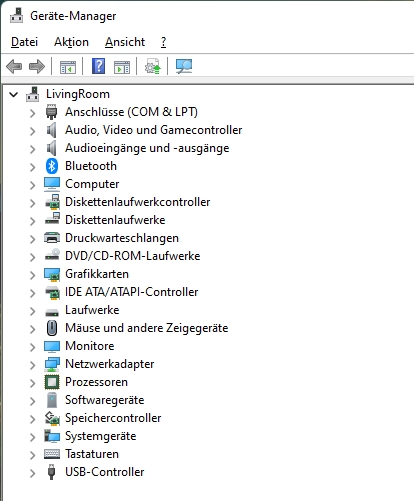Click the Bluetooth symbol icon
The height and width of the screenshot is (501, 414).
52,166
